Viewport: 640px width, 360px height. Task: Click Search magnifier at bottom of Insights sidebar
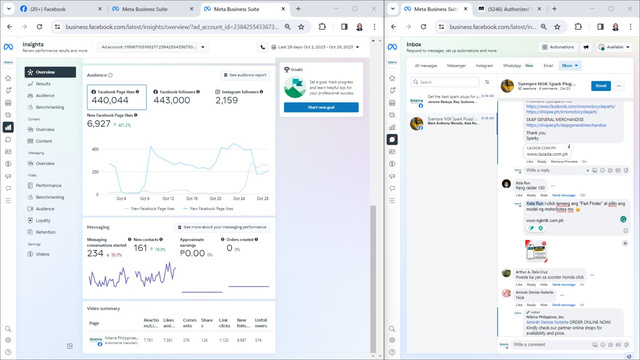click(x=8, y=329)
